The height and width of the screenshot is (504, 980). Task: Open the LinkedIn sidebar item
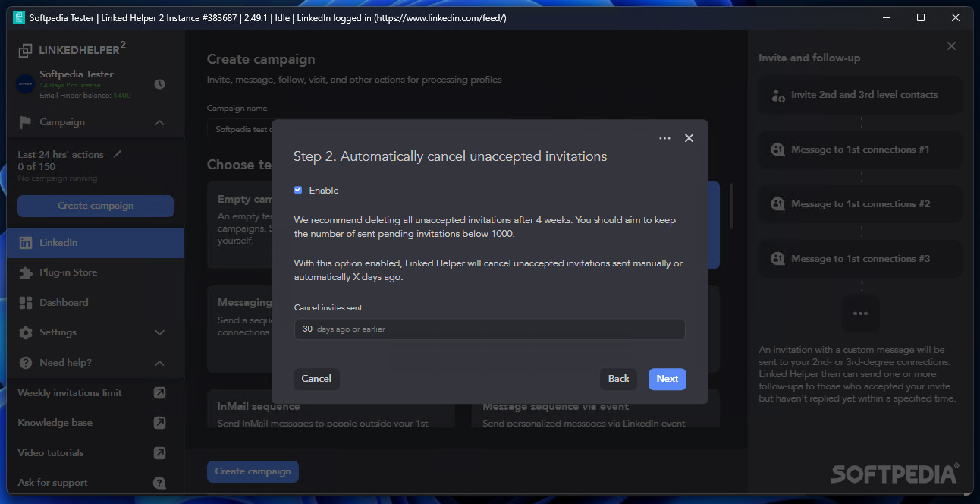(x=96, y=243)
